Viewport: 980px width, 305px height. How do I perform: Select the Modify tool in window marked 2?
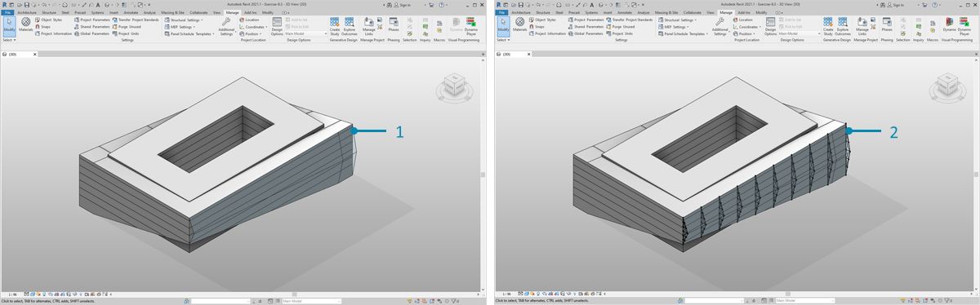[504, 26]
